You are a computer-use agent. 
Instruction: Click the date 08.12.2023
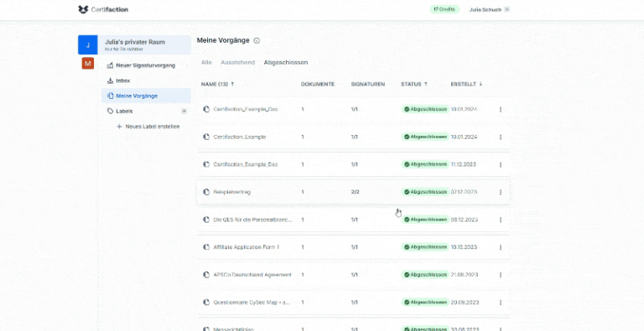(x=464, y=220)
